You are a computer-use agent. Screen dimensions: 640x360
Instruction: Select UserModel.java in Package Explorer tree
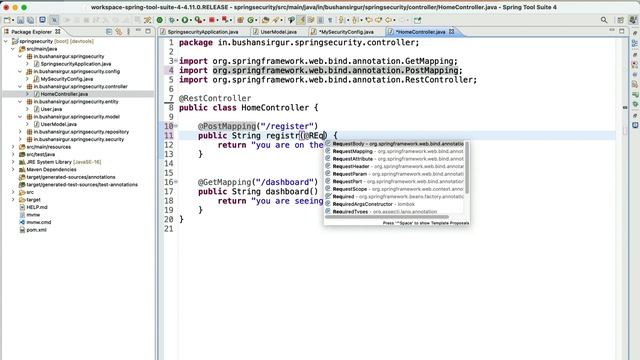click(58, 124)
